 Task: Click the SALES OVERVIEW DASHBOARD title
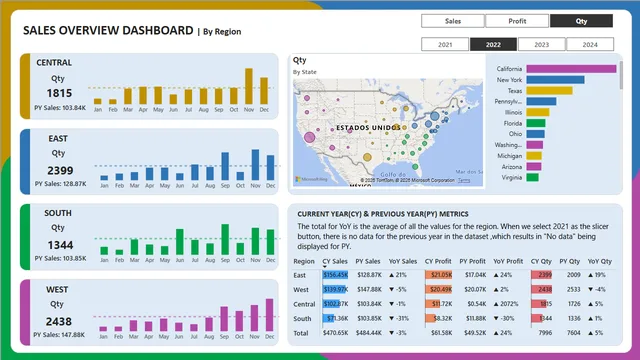(108, 30)
